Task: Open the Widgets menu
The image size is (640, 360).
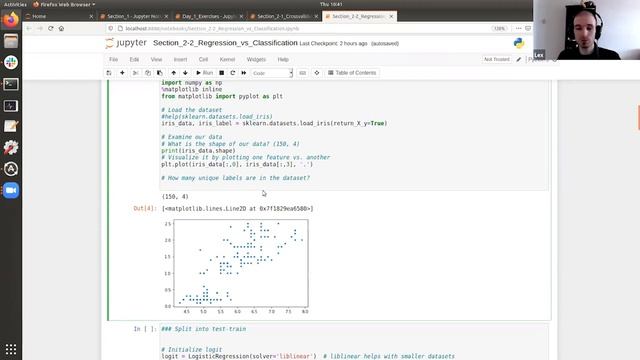Action: pos(256,60)
